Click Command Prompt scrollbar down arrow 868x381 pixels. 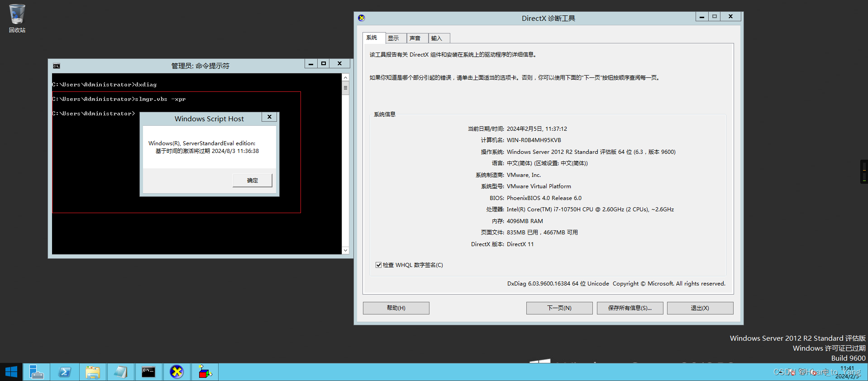[x=345, y=250]
